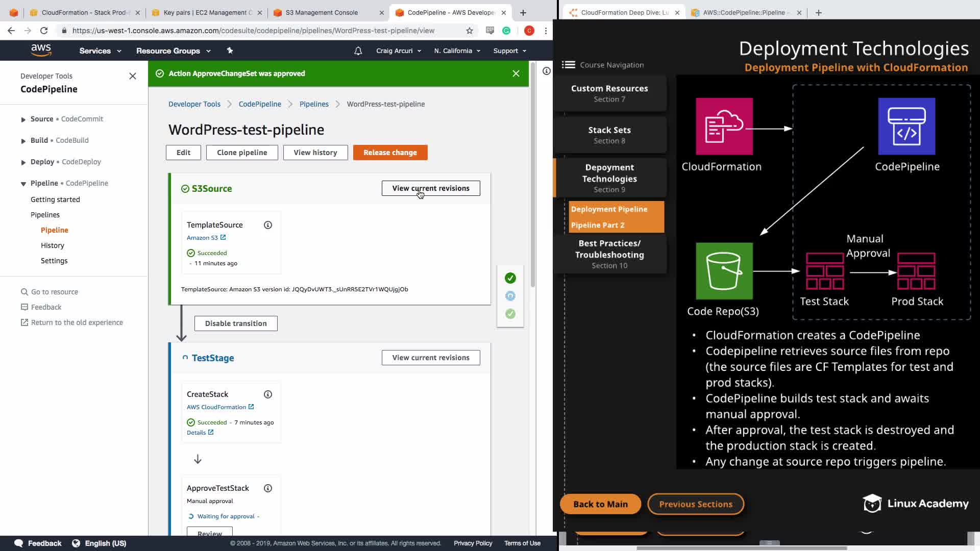Click ApproveTestStack info icon
Screen dimensions: 980x551
coord(267,488)
